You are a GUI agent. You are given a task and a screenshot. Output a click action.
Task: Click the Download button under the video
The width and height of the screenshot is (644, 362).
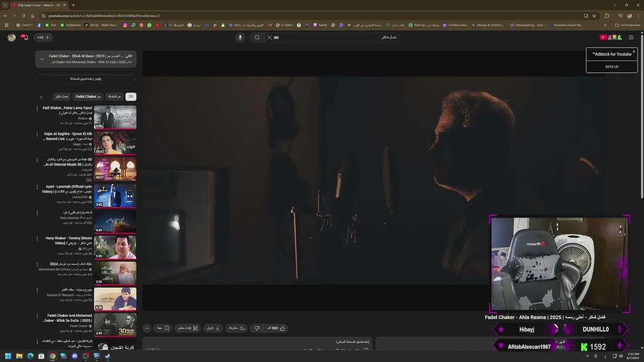coord(213,328)
